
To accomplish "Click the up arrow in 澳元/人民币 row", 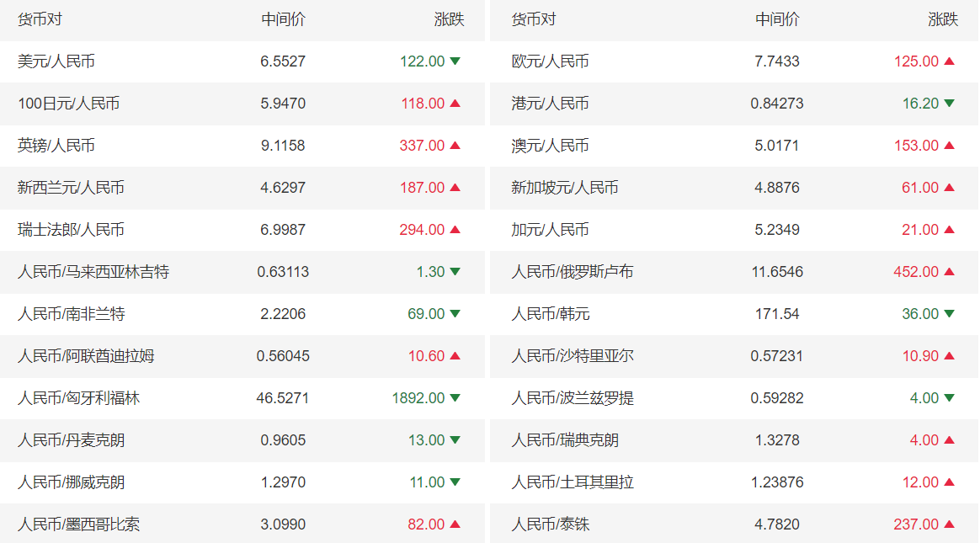I will tap(950, 145).
